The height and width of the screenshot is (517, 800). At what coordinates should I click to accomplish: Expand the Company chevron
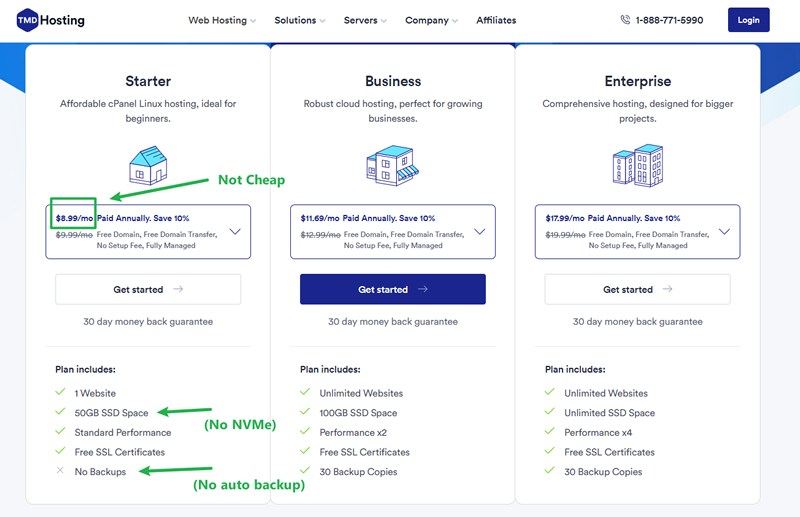(455, 21)
